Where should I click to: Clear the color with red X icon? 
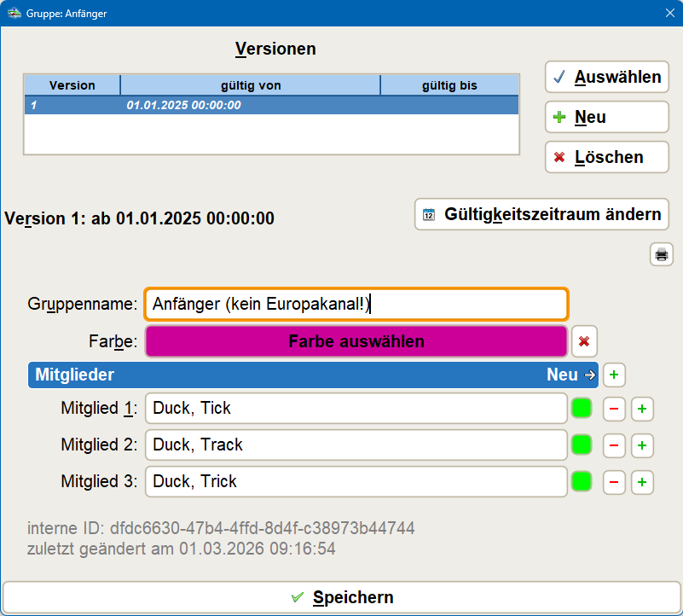point(584,341)
